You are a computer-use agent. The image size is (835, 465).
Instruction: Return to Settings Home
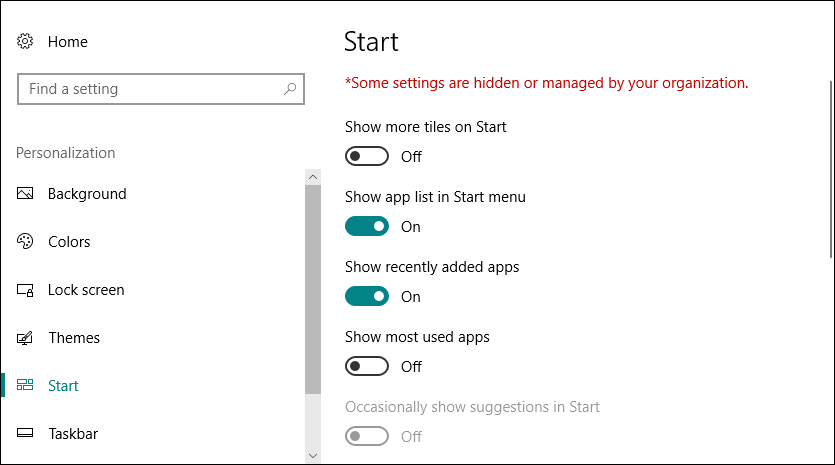[x=67, y=42]
